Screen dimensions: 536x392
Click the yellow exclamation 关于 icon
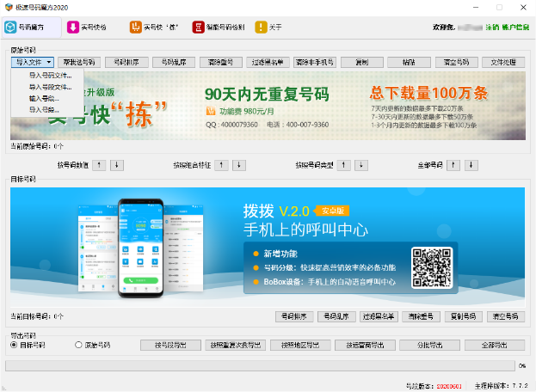pyautogui.click(x=261, y=27)
